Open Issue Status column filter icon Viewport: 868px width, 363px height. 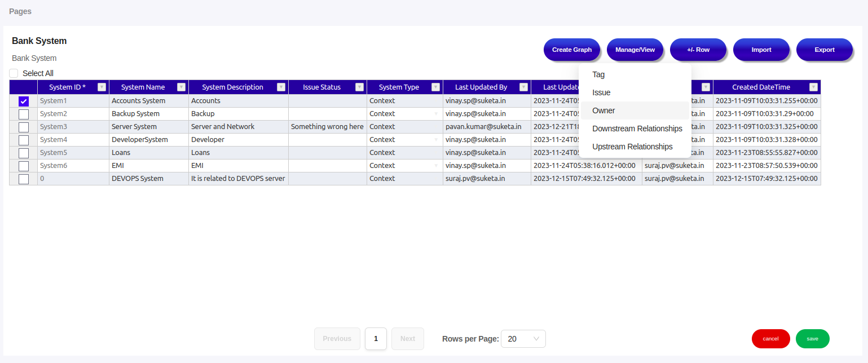359,87
